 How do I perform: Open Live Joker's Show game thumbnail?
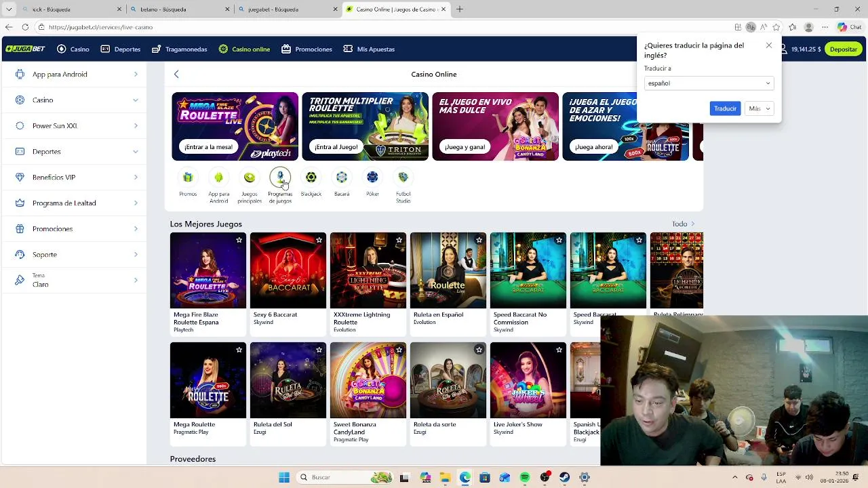528,380
